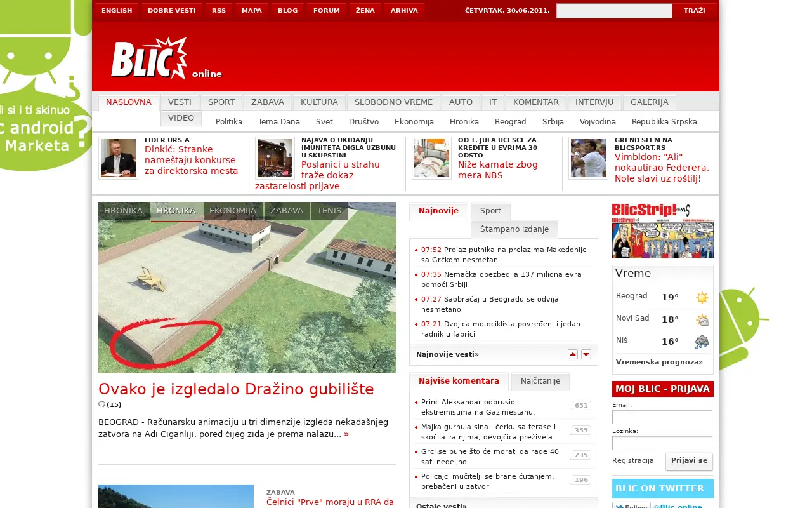The height and width of the screenshot is (508, 812).
Task: Click the partly cloudy icon for Novi Sad
Action: click(x=702, y=320)
